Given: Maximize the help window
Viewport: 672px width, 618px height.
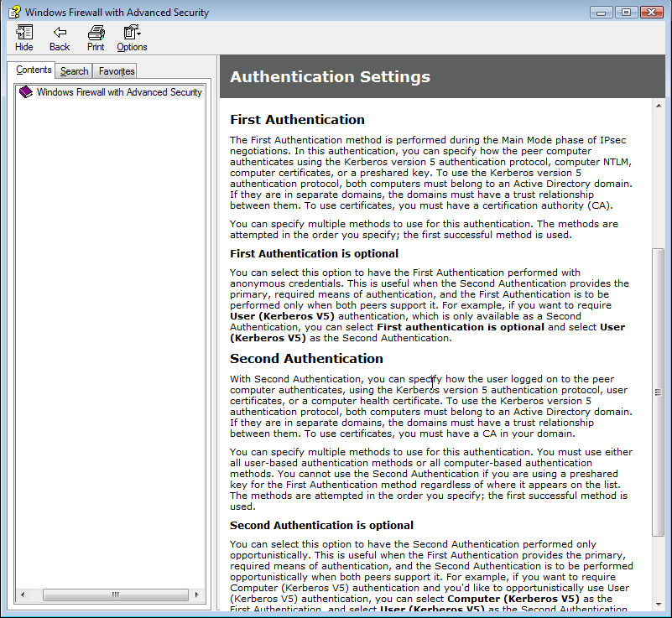Looking at the screenshot, I should (x=626, y=12).
